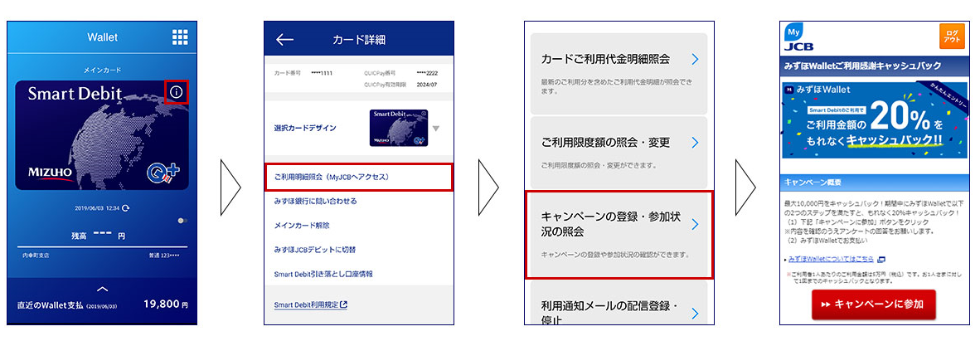Screen dimensions: 980x341
Task: Open 利用通知メールの配信登録・停止 chevron
Action: [695, 314]
